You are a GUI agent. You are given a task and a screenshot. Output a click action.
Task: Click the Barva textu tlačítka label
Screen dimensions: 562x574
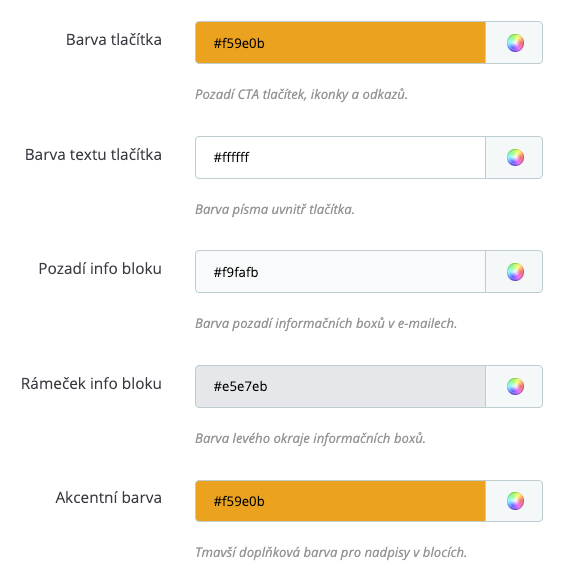coord(93,154)
